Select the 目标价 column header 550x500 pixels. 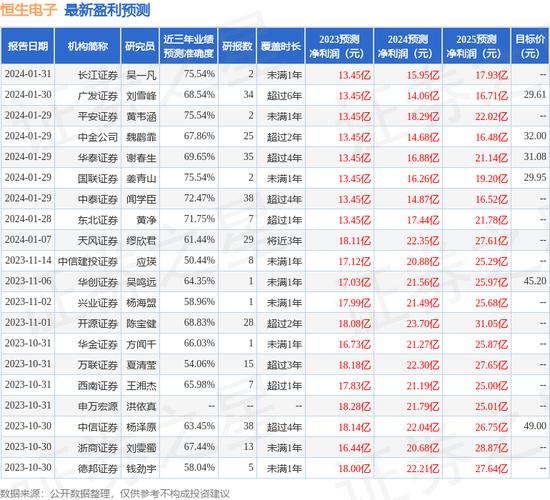[530, 46]
